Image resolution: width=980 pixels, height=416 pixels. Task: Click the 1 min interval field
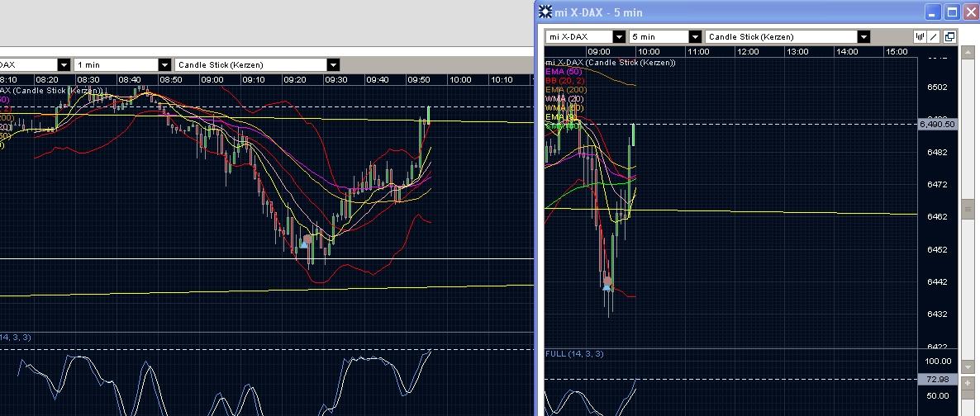117,64
